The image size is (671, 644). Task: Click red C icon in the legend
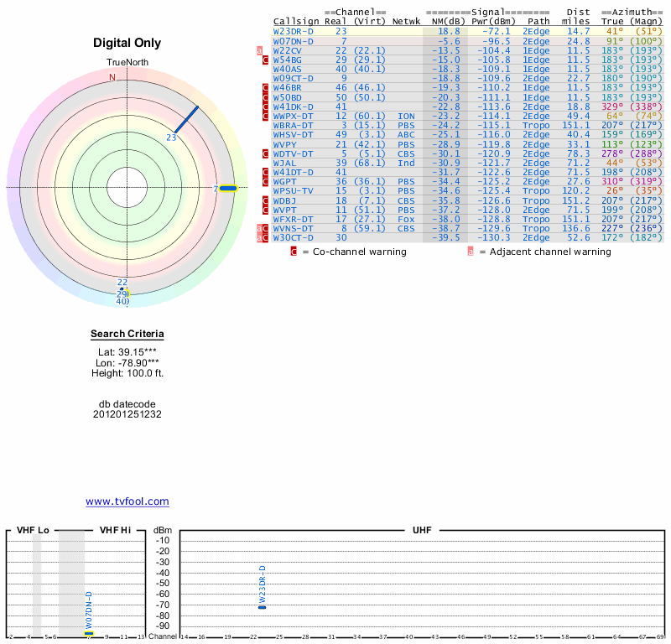tap(294, 251)
